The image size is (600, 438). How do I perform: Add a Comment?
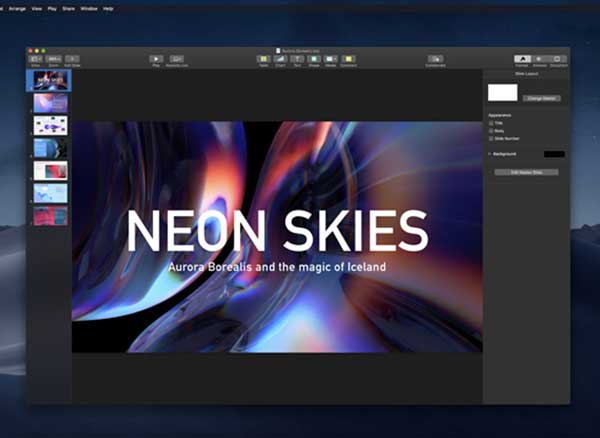[x=348, y=59]
